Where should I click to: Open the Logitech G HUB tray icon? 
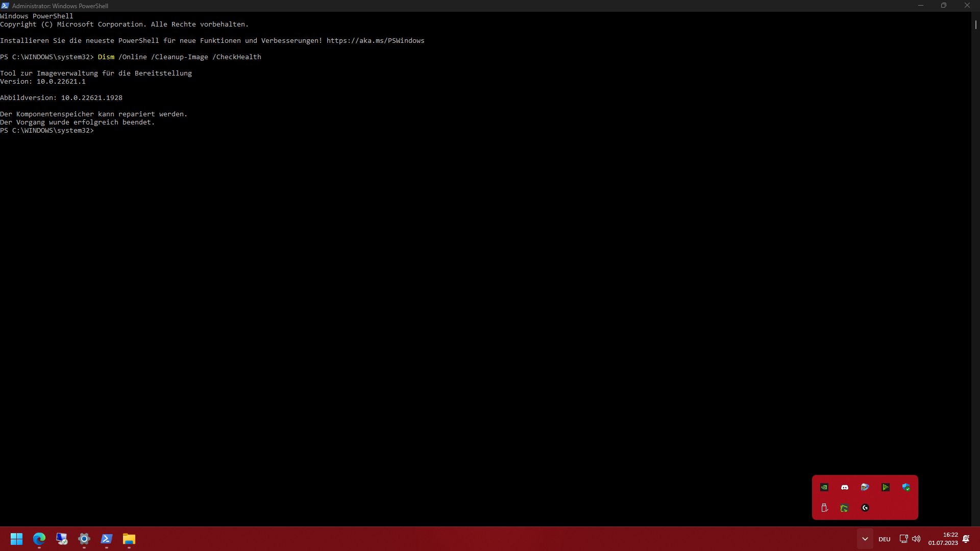(x=865, y=508)
